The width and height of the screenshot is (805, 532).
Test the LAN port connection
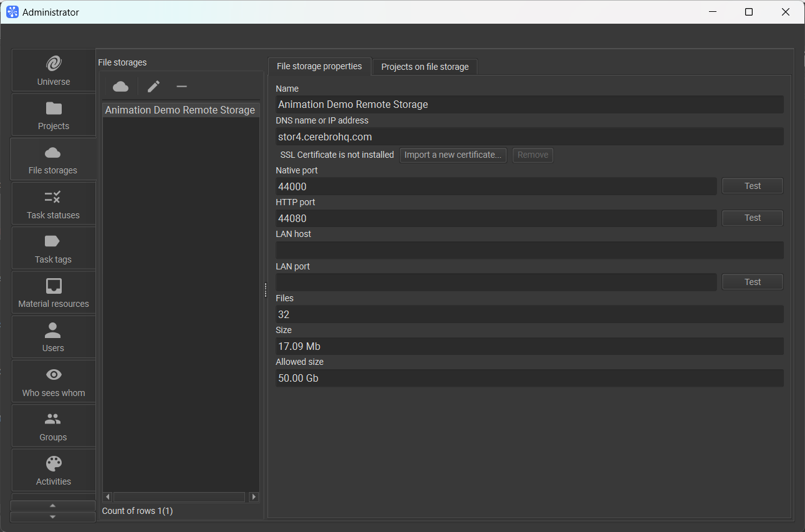[x=753, y=282]
